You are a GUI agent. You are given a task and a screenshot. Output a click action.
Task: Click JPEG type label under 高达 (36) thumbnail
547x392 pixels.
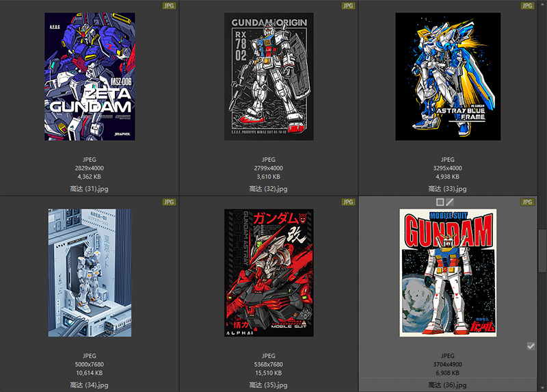pyautogui.click(x=448, y=356)
